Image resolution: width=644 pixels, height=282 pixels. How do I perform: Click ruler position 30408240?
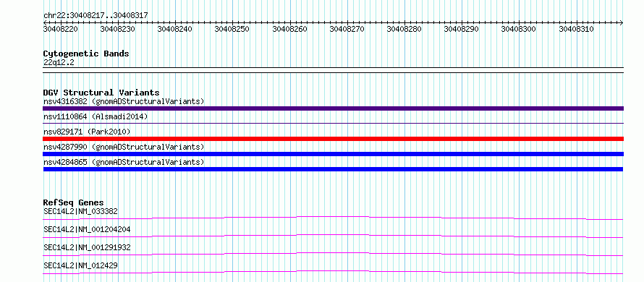(175, 30)
